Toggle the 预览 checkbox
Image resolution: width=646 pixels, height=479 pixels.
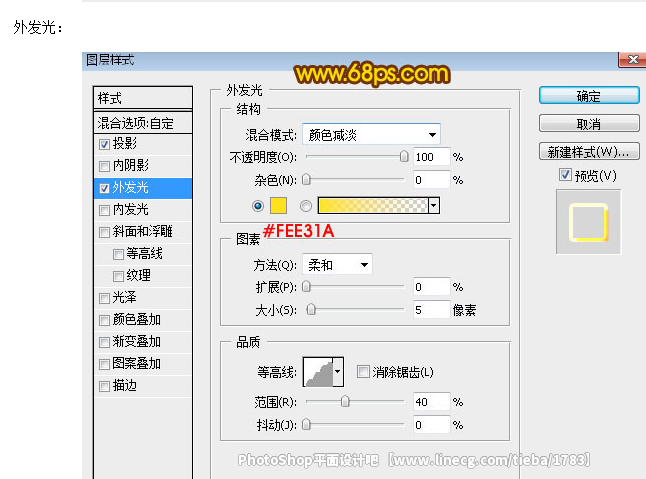(x=565, y=175)
